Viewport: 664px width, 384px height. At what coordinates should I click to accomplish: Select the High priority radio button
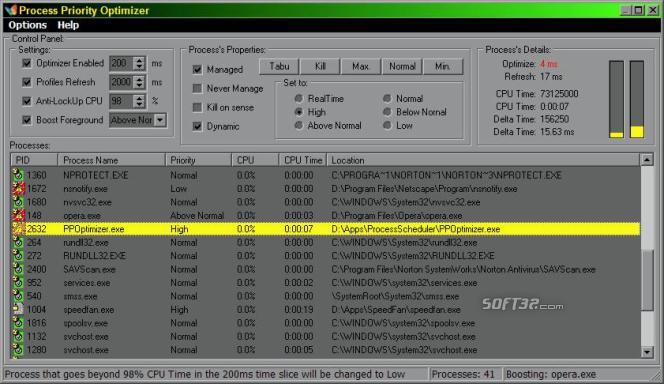[299, 112]
